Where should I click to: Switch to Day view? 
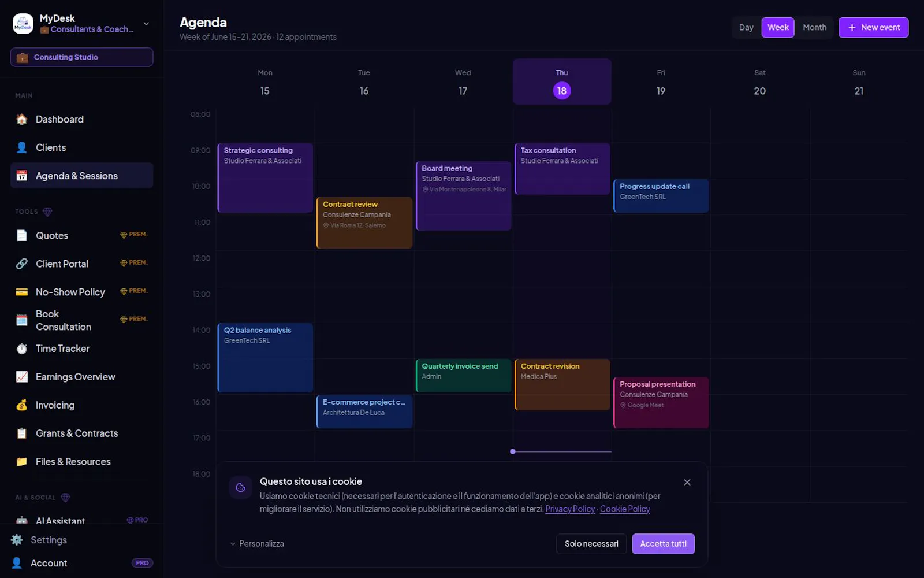tap(746, 28)
